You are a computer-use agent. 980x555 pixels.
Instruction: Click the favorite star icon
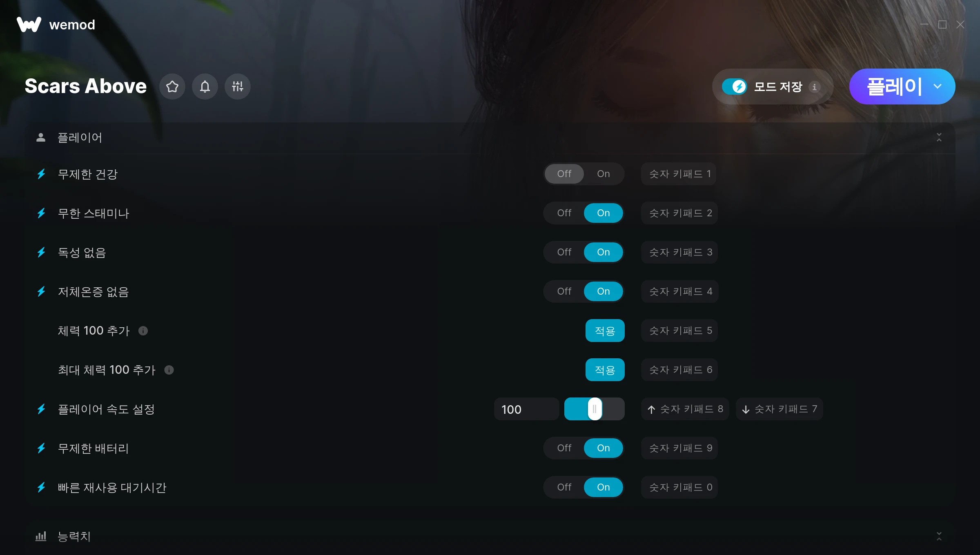(x=172, y=87)
